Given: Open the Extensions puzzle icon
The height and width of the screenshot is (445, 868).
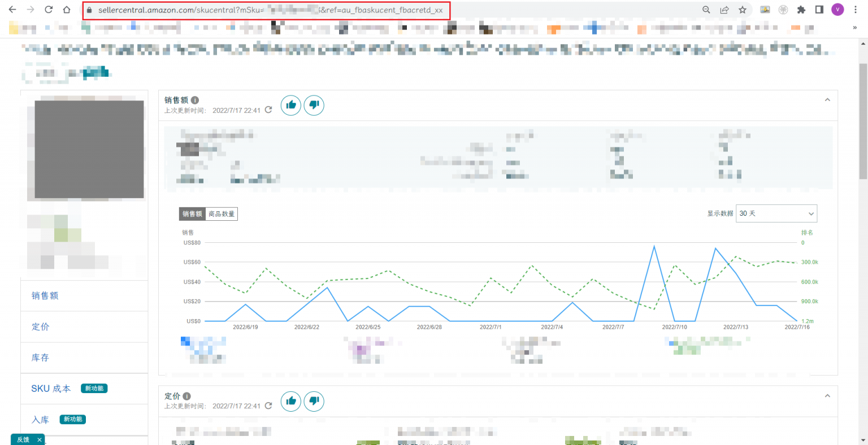Looking at the screenshot, I should point(801,10).
